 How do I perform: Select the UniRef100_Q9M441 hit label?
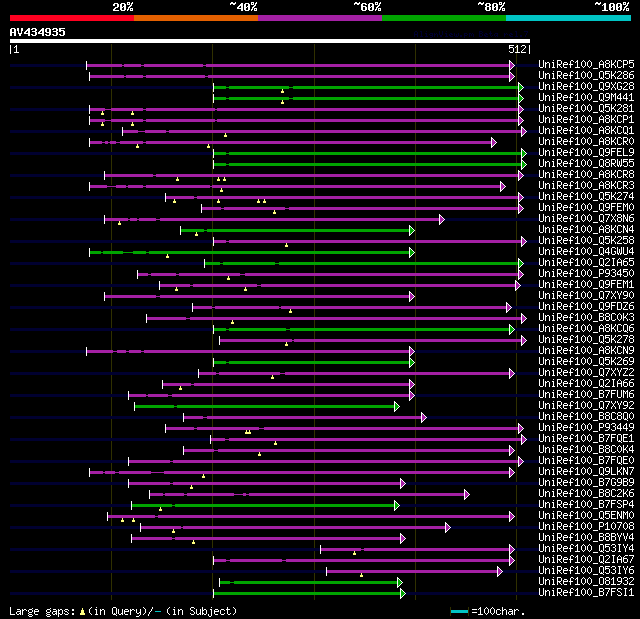(x=586, y=98)
